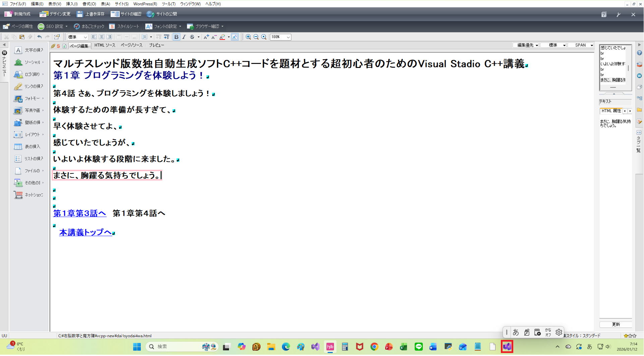Click the 表の挿入 table insert icon
The width and height of the screenshot is (644, 356).
[x=18, y=147]
